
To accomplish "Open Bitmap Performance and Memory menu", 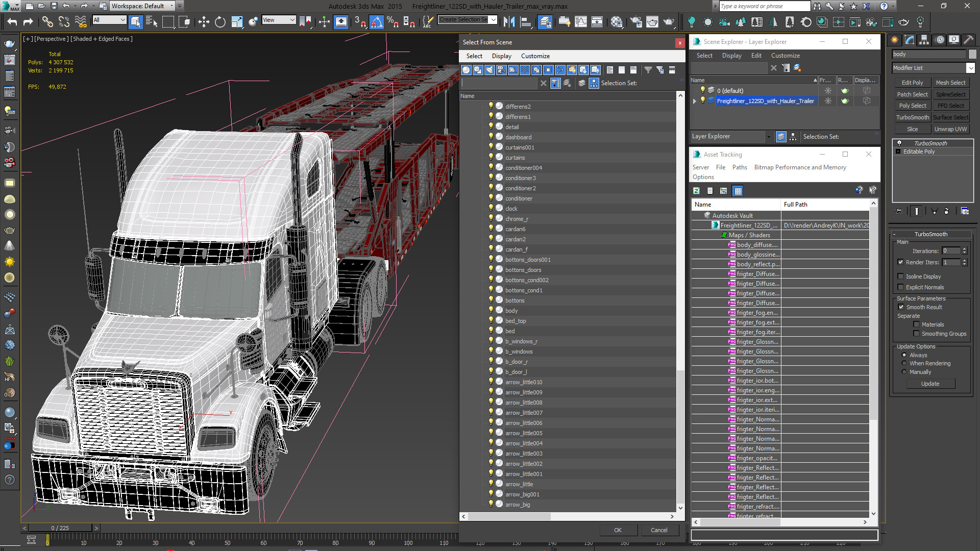I will (x=800, y=167).
